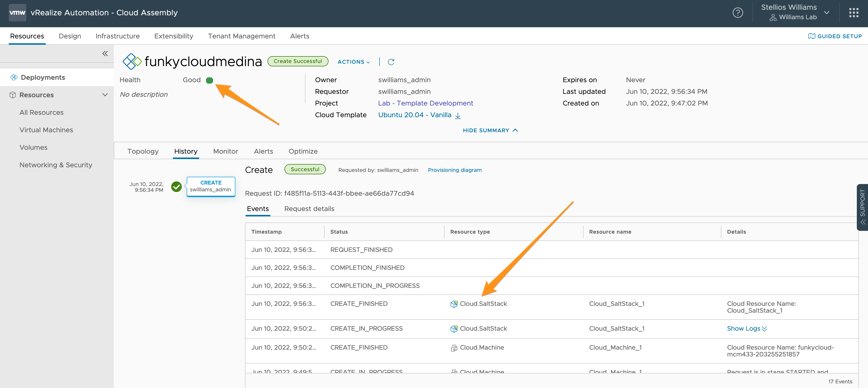Open Volumes in the sidebar
868x388 pixels.
[33, 148]
